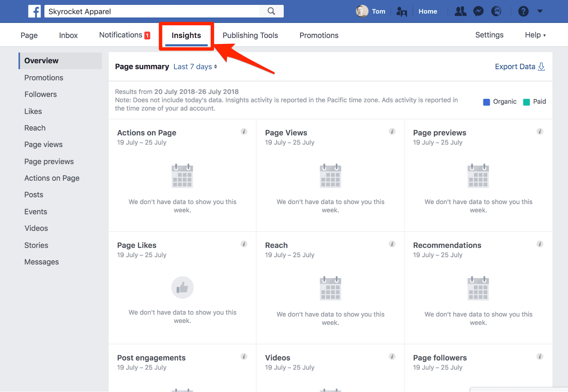Open the Messenger icon
The width and height of the screenshot is (568, 392).
478,11
